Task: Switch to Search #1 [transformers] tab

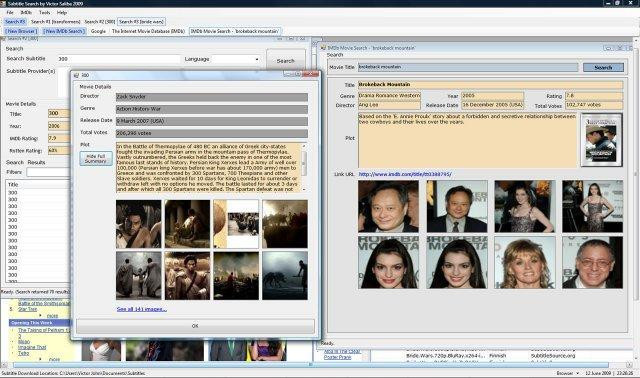Action: (56, 22)
